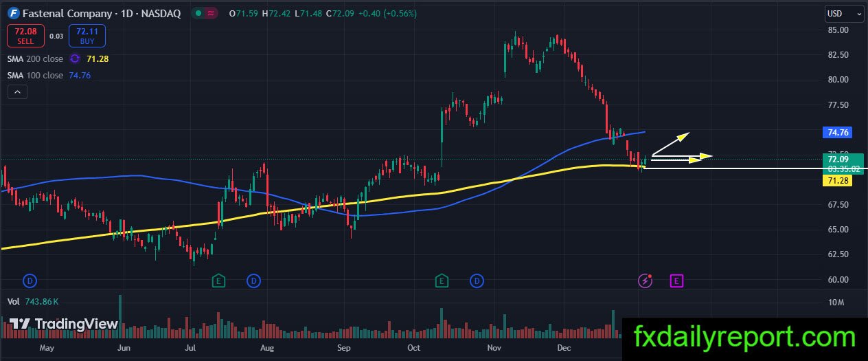Click the SMA 200 loading refresh icon
The height and width of the screenshot is (361, 868).
(75, 59)
